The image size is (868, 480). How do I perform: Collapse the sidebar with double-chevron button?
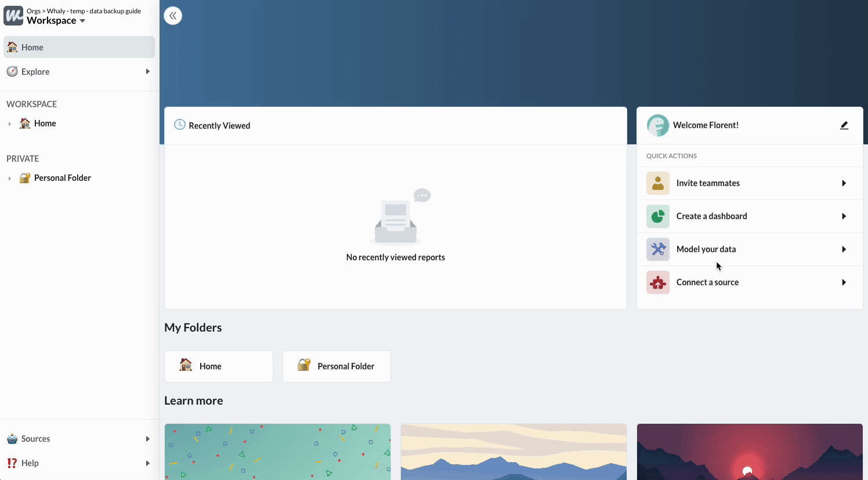click(173, 16)
